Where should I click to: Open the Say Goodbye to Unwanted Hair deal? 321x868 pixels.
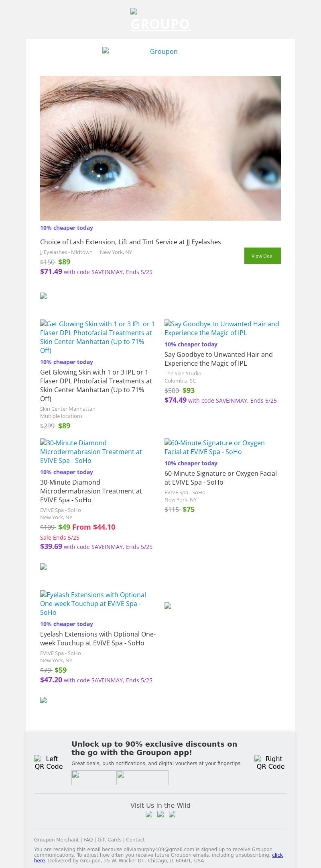pyautogui.click(x=222, y=328)
